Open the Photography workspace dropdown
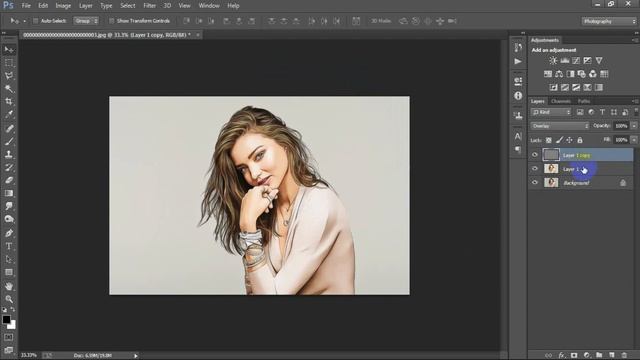Viewport: 640px width, 360px height. coord(609,21)
